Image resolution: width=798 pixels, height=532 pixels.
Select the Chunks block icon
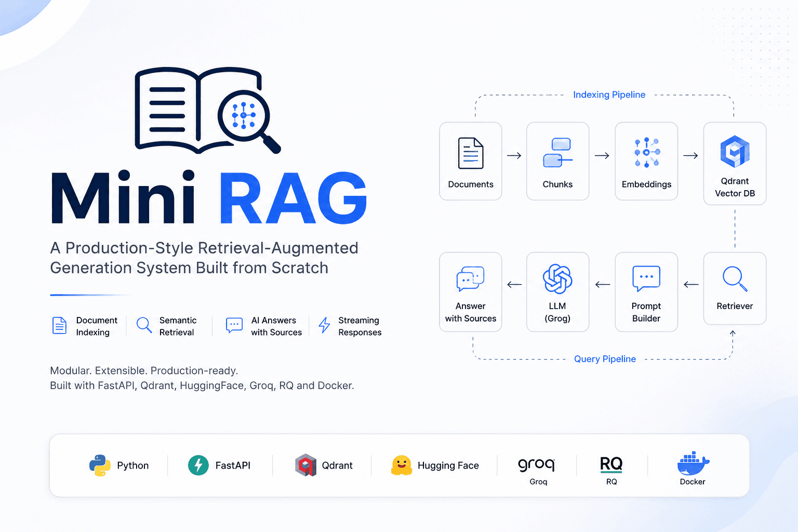557,153
